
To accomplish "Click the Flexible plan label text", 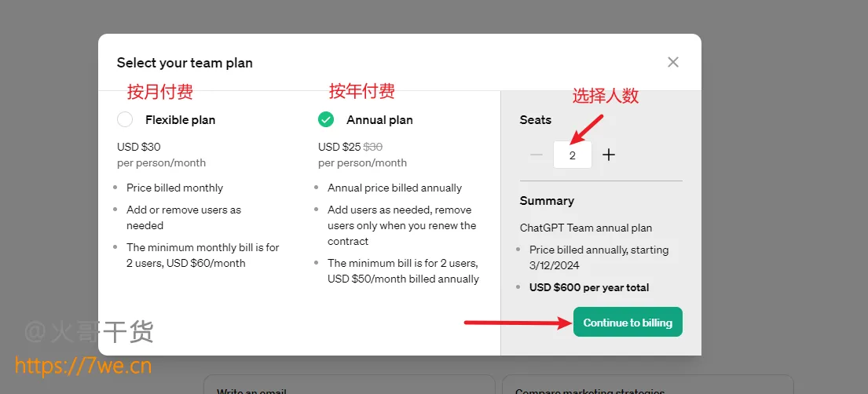I will tap(180, 120).
